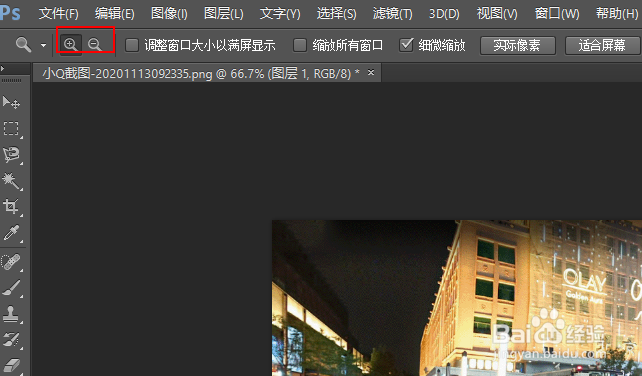Image resolution: width=642 pixels, height=376 pixels.
Task: Open the 文件(F) menu
Action: [59, 14]
